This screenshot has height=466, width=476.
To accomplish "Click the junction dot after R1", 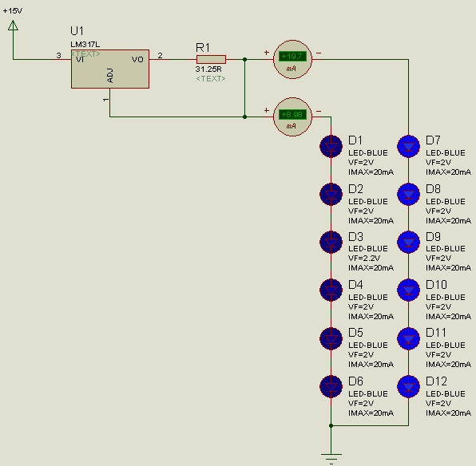I will (244, 60).
